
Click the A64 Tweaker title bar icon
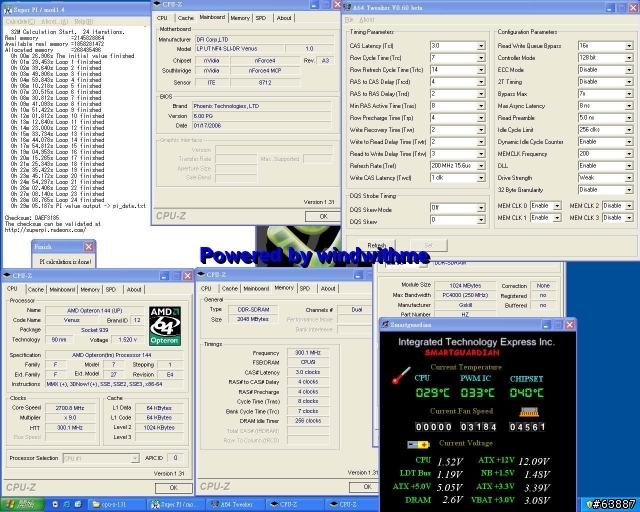(x=347, y=7)
